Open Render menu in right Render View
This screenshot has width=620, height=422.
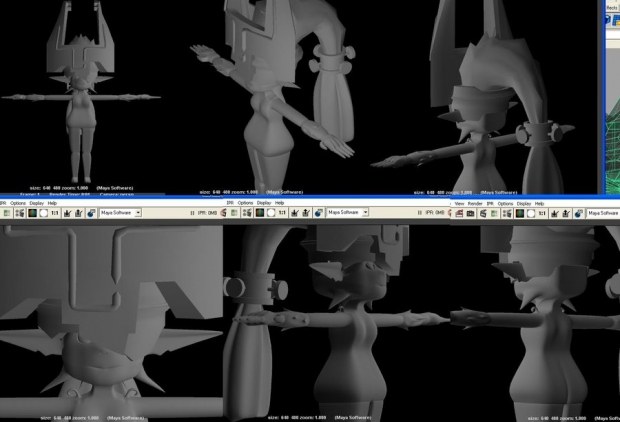[x=475, y=204]
